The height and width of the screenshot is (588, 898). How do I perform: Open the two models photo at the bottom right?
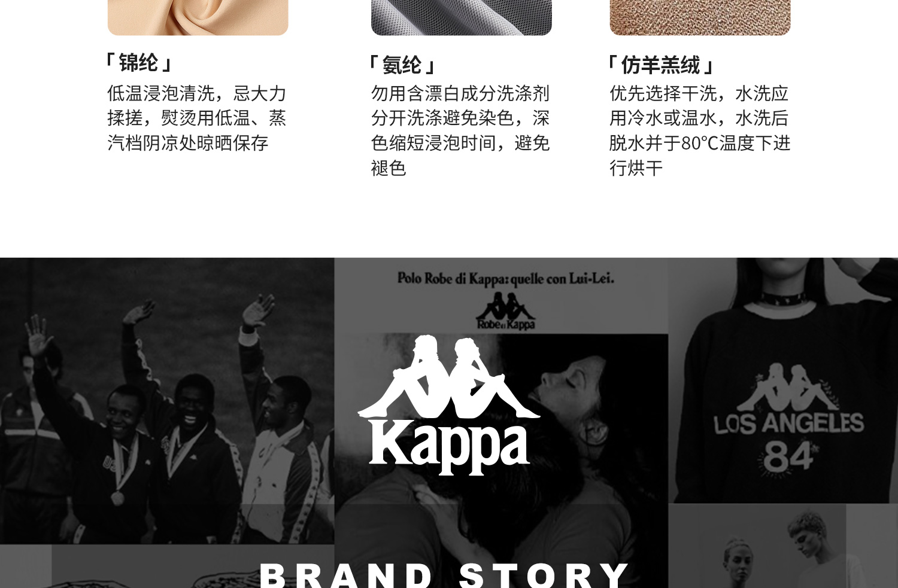point(783,546)
